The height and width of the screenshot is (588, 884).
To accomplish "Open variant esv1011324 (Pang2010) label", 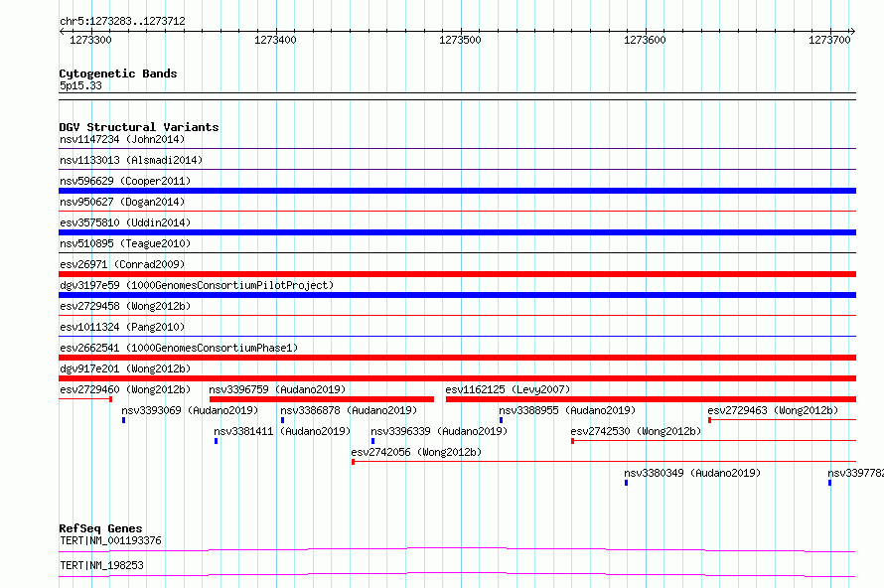I will [122, 327].
